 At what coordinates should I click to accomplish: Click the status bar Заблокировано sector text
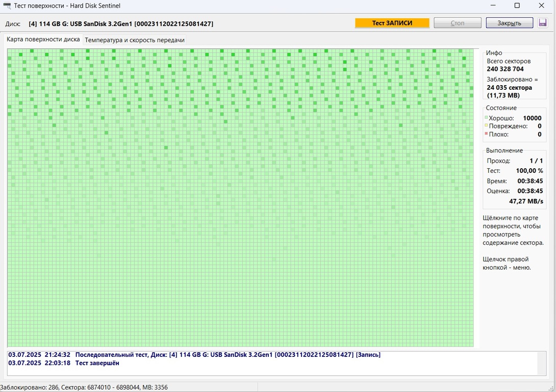pyautogui.click(x=84, y=387)
